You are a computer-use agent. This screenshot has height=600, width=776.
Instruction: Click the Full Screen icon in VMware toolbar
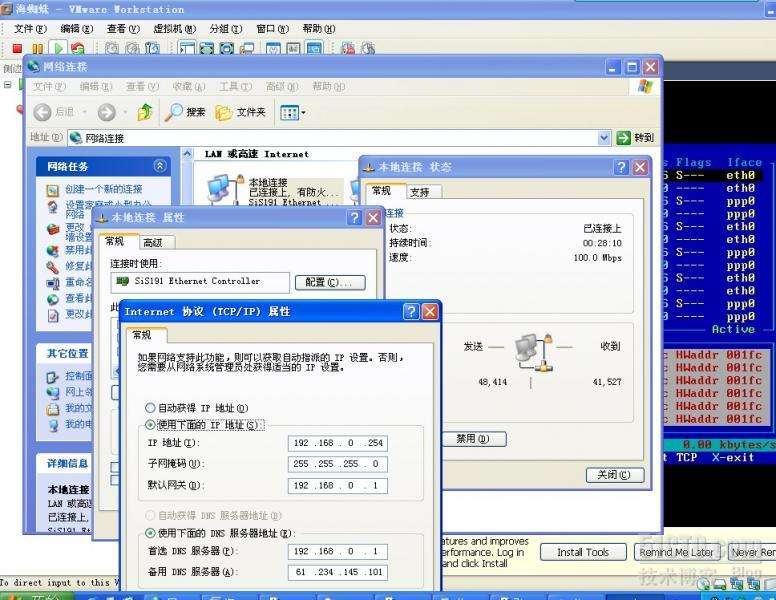click(227, 49)
